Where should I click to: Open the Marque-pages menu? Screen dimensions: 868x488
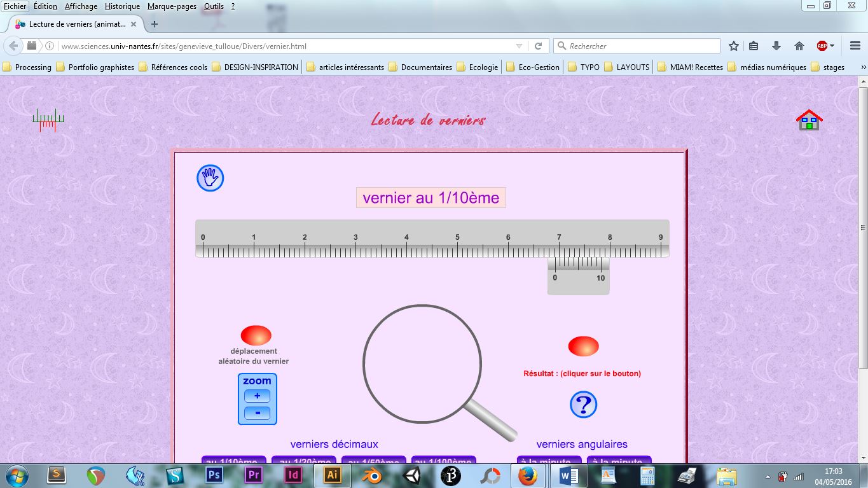172,6
